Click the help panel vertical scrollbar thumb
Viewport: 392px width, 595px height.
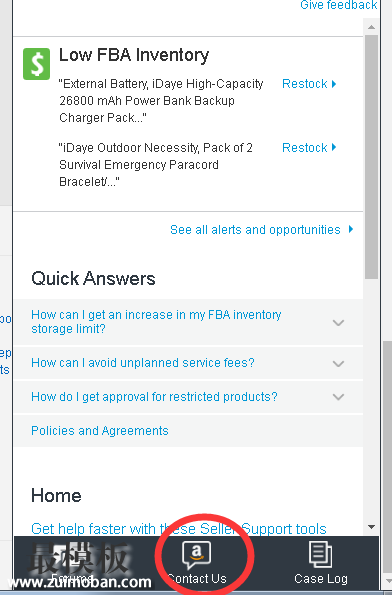tap(372, 157)
